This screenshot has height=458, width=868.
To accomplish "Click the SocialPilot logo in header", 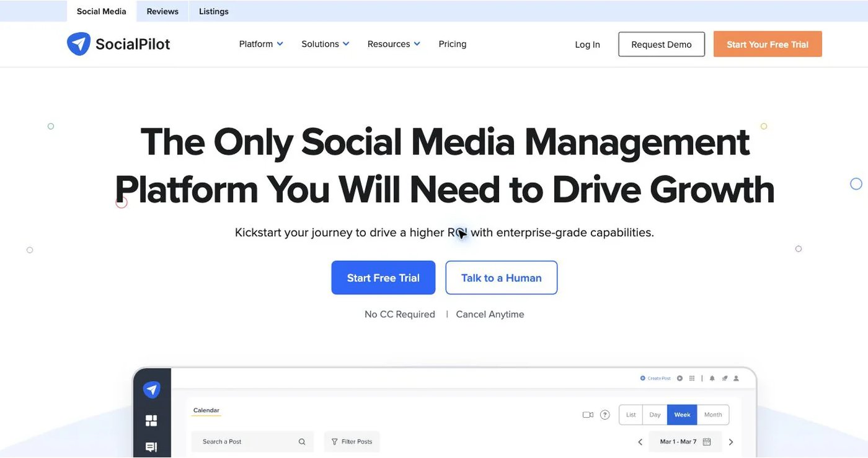I will point(118,44).
